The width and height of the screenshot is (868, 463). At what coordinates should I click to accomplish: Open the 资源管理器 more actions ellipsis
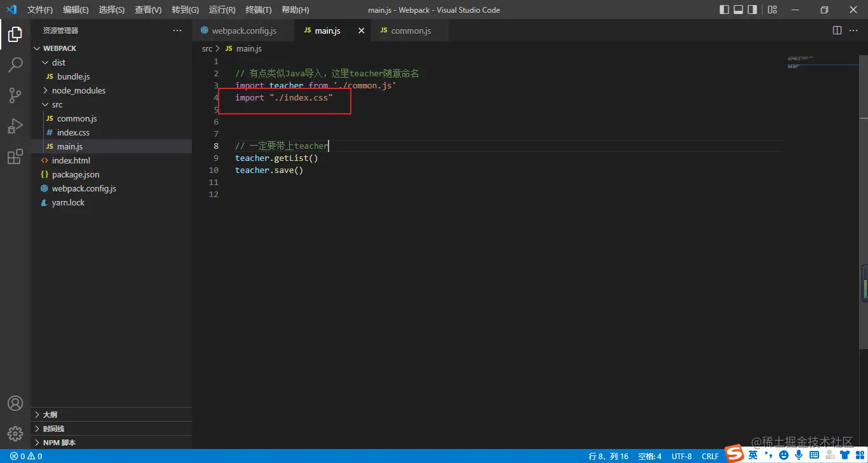(177, 31)
